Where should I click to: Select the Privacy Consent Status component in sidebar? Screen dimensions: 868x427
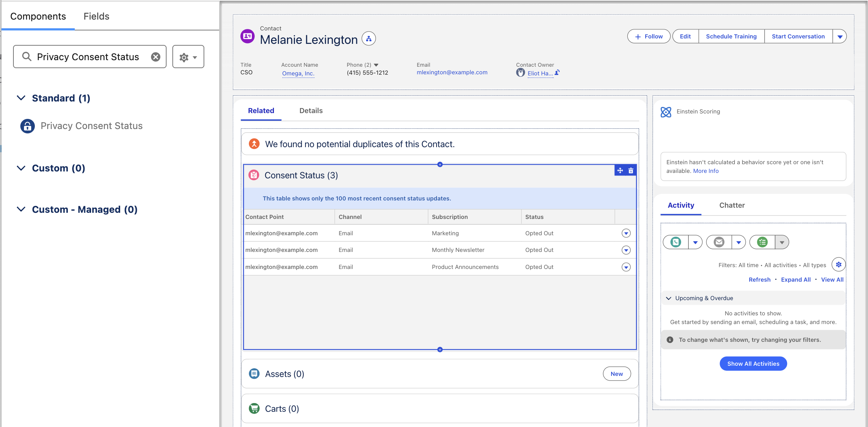point(91,126)
